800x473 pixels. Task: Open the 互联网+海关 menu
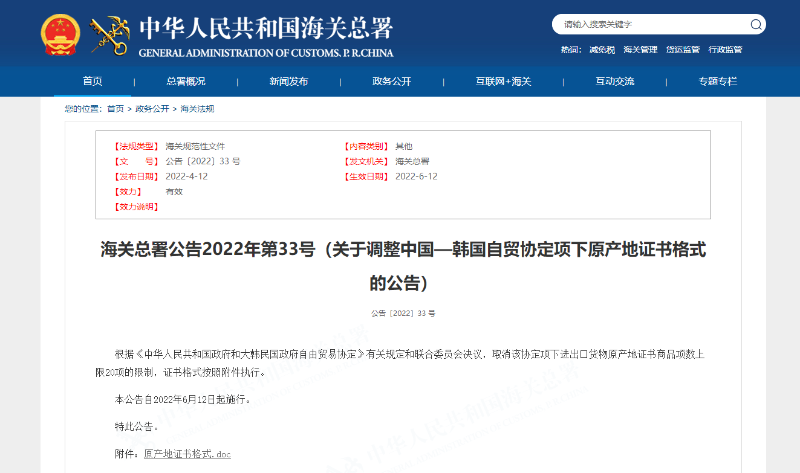coord(503,81)
